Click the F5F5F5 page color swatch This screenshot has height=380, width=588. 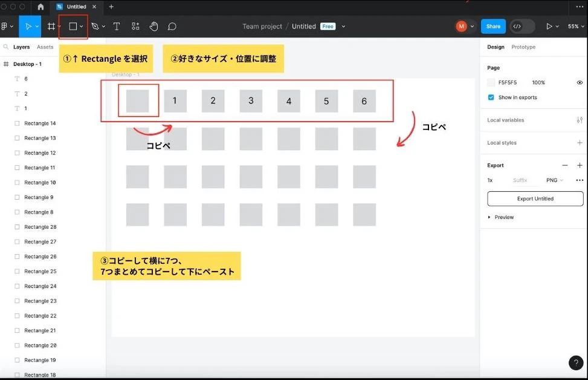[491, 83]
